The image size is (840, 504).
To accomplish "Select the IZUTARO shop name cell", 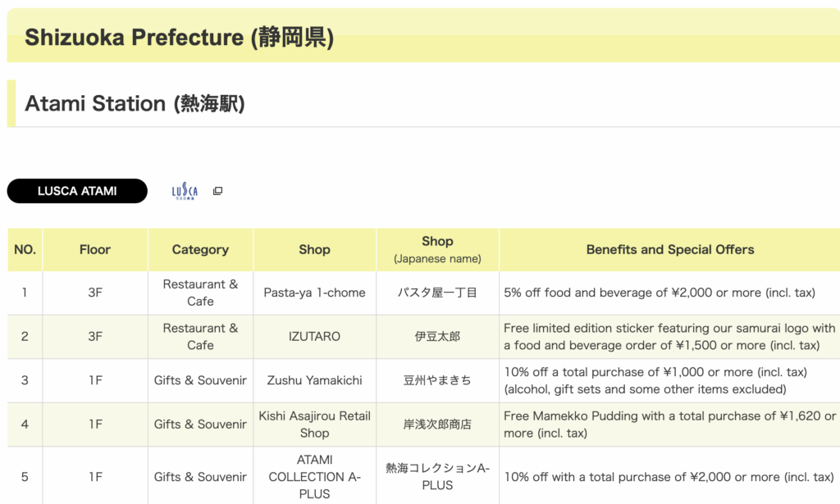I will [314, 337].
